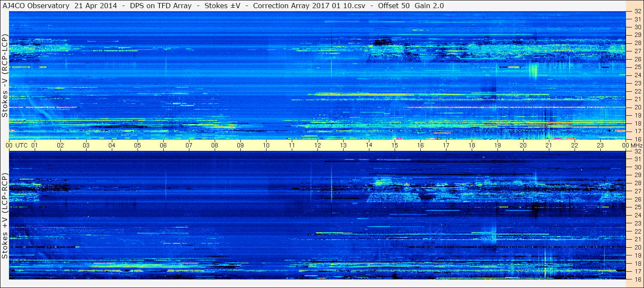Click the 19 hour marker on time axis

(497, 145)
